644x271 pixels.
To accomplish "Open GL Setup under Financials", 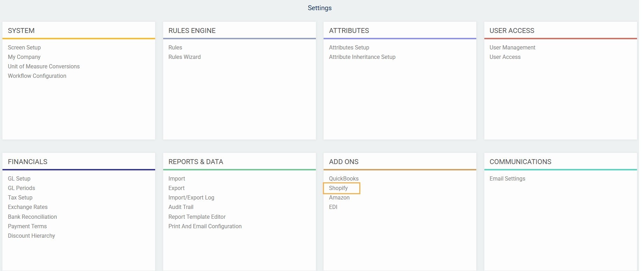I will pos(19,178).
